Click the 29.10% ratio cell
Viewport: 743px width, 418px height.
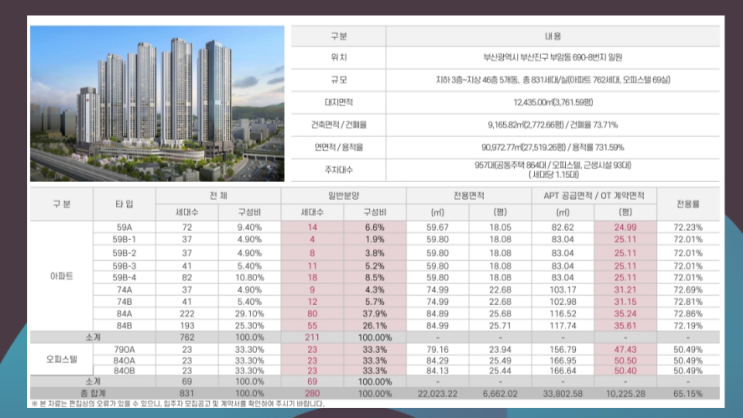(x=250, y=314)
